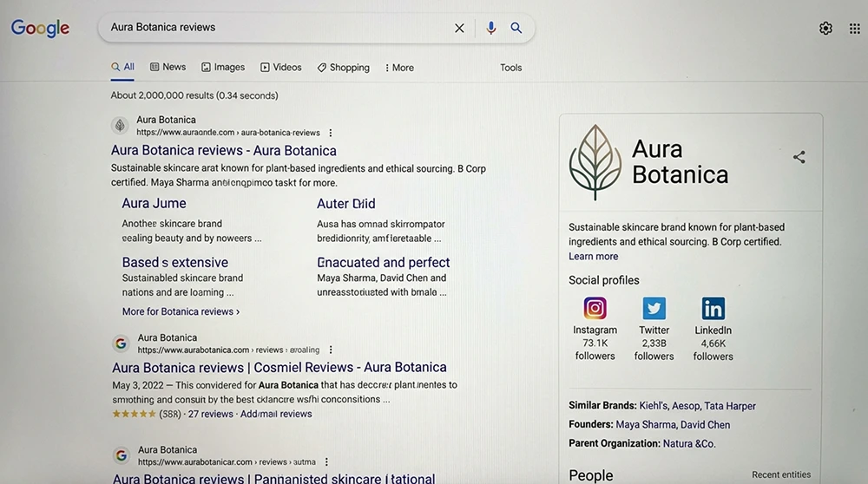Click the magnifier search button
The image size is (868, 484).
coord(516,28)
